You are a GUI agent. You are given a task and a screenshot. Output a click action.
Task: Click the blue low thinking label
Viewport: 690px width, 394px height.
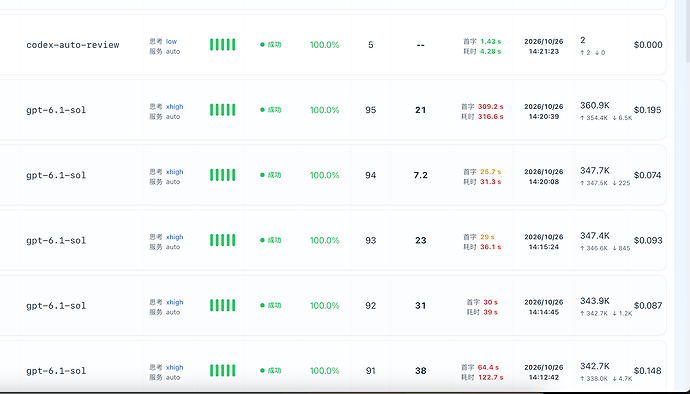[171, 41]
